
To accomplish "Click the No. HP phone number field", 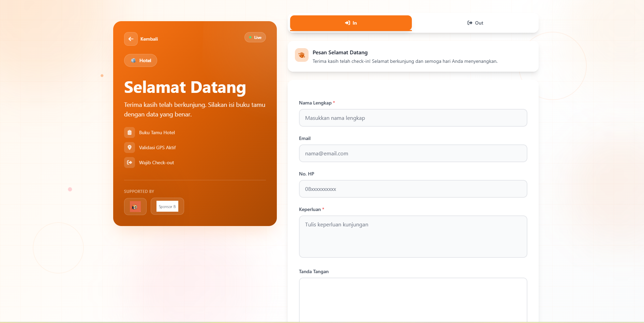I will pos(413,189).
